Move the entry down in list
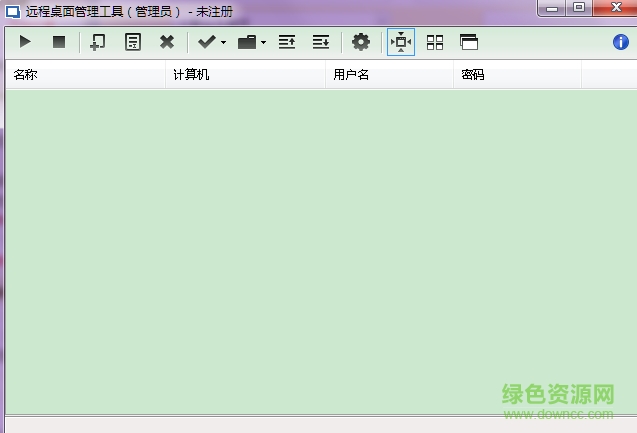Screen dimensions: 637x433 320,42
